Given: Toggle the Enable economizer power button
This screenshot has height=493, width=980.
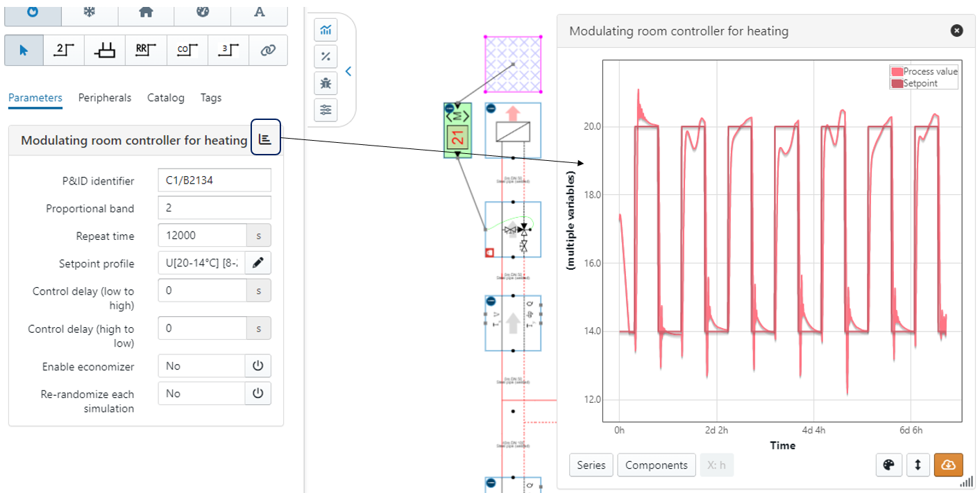Looking at the screenshot, I should point(258,366).
